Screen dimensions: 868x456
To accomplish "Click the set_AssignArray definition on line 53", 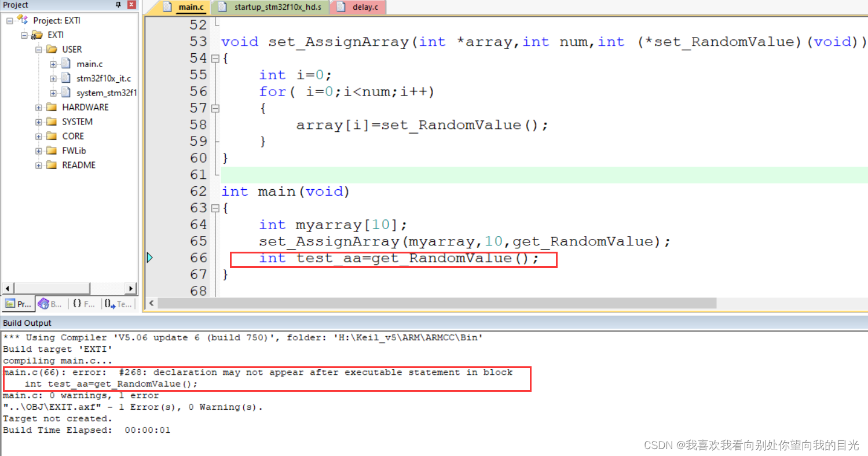I will click(x=543, y=42).
